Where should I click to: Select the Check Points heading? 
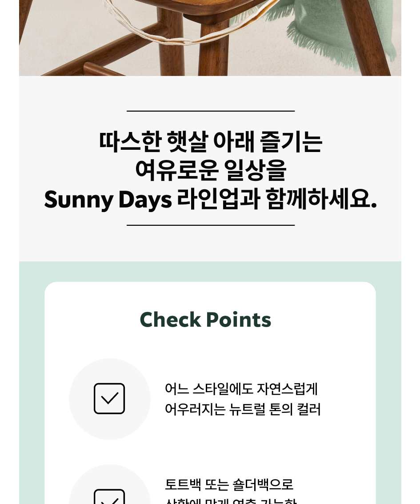click(x=206, y=320)
